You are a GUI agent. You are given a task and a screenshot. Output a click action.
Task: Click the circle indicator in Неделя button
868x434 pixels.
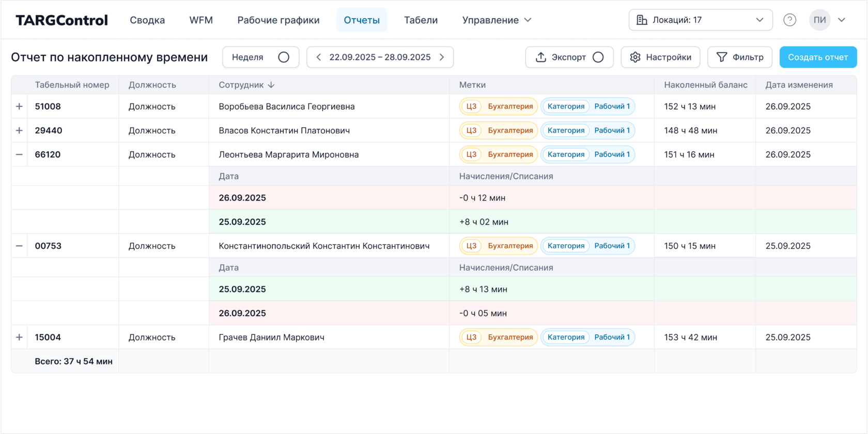tap(284, 57)
